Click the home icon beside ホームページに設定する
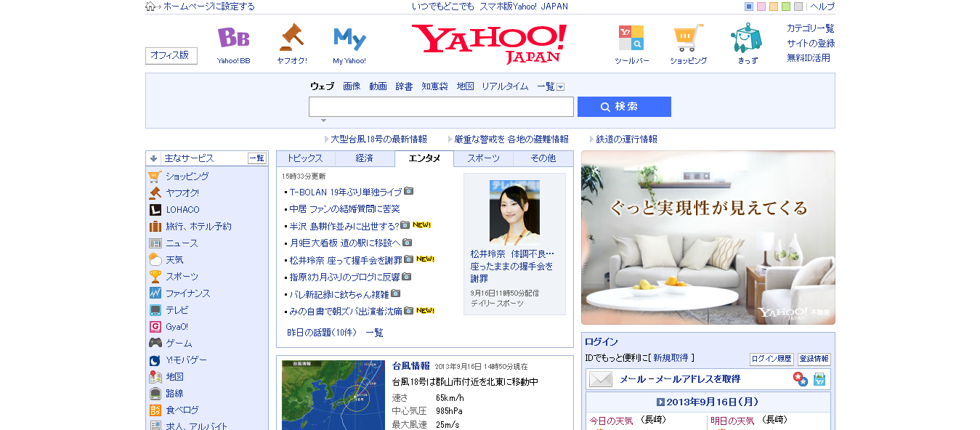This screenshot has height=430, width=980. (150, 7)
